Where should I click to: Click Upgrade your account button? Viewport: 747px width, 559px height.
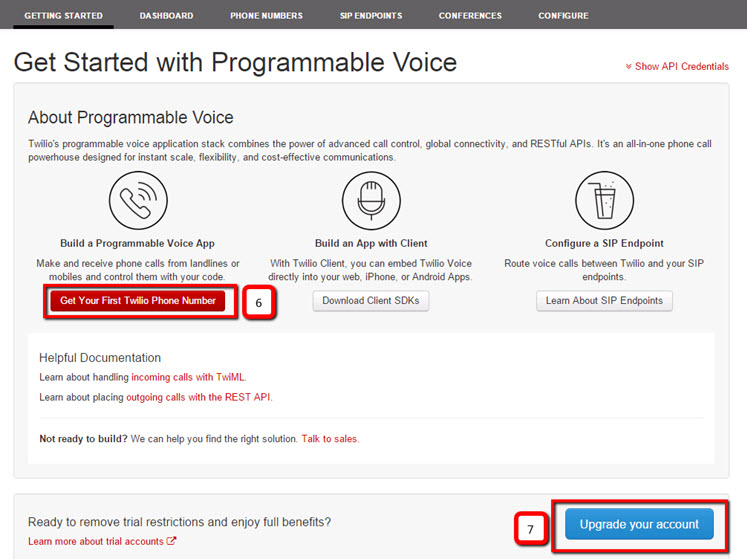(x=639, y=524)
